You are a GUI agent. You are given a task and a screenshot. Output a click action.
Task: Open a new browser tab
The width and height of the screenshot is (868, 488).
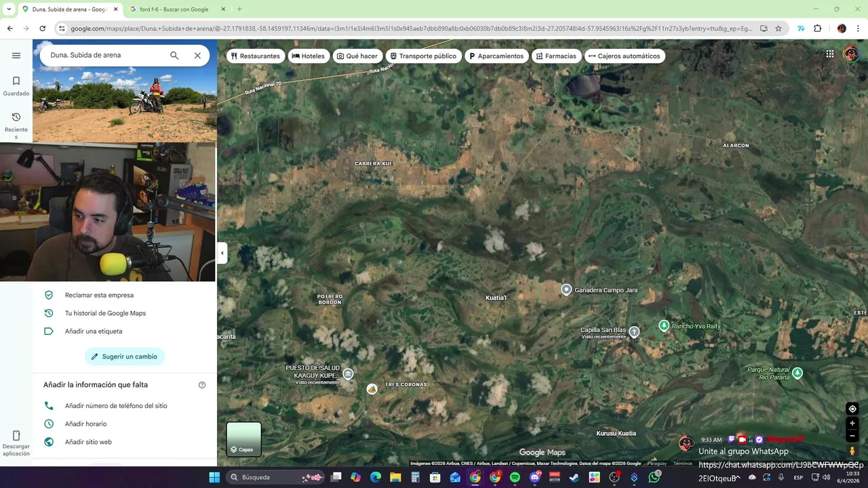239,9
